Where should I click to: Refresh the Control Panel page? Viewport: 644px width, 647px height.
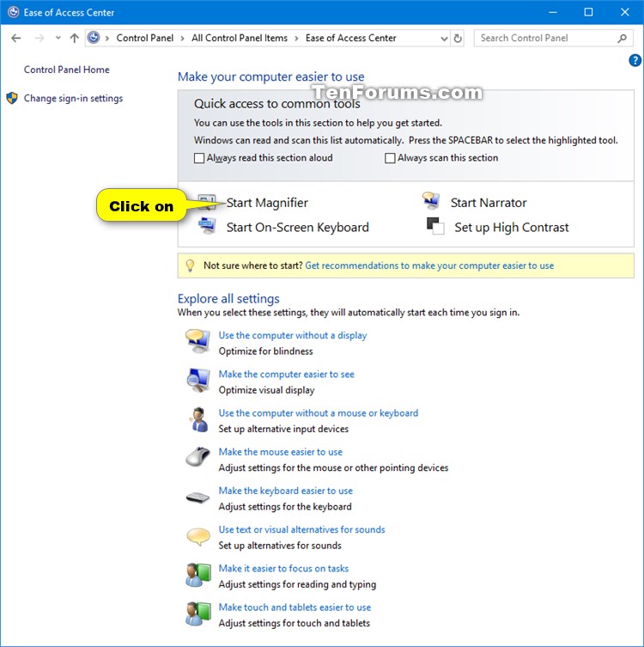pos(458,39)
